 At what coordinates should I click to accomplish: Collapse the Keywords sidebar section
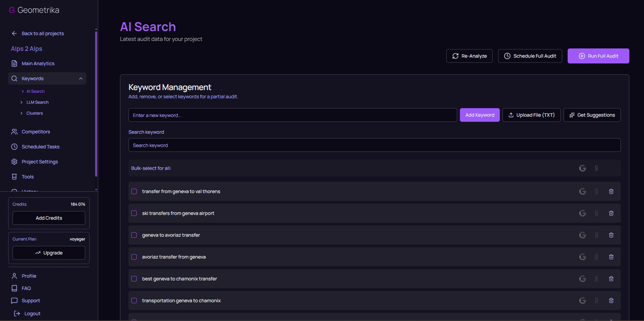point(81,78)
